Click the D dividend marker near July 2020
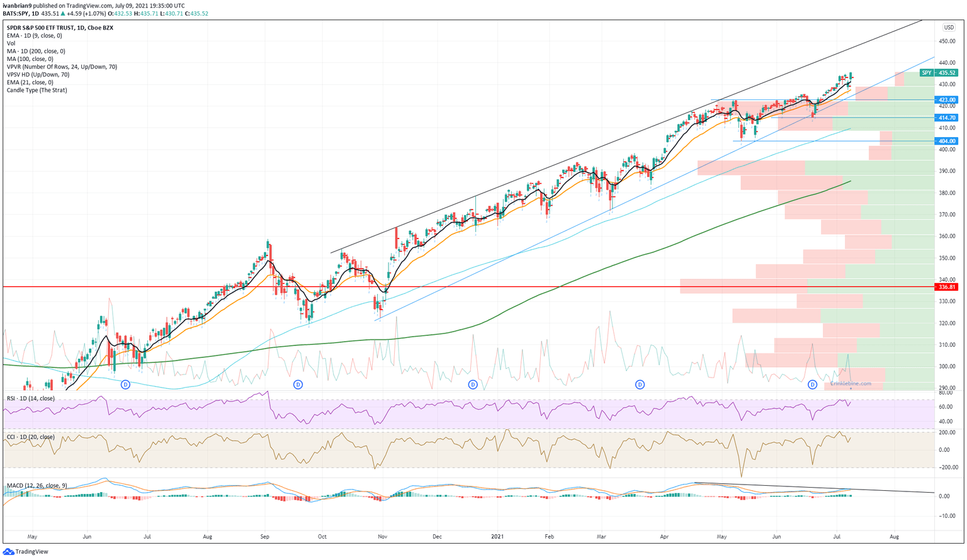 point(125,384)
